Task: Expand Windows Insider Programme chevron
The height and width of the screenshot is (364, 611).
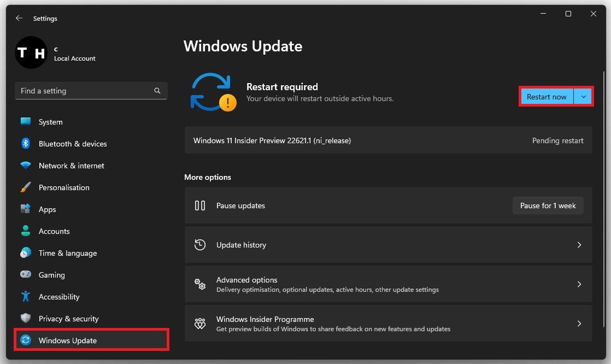Action: coord(579,324)
